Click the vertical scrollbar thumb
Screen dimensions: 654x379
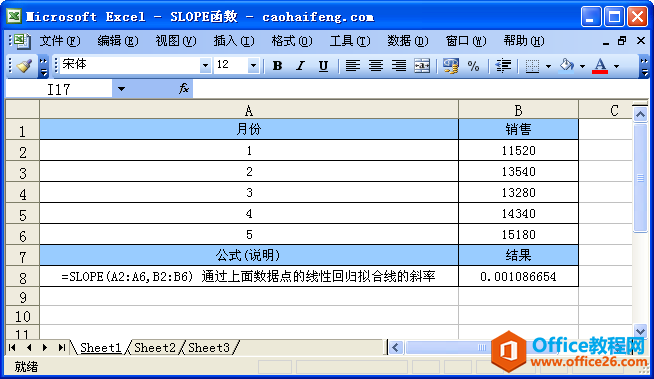tap(640, 178)
